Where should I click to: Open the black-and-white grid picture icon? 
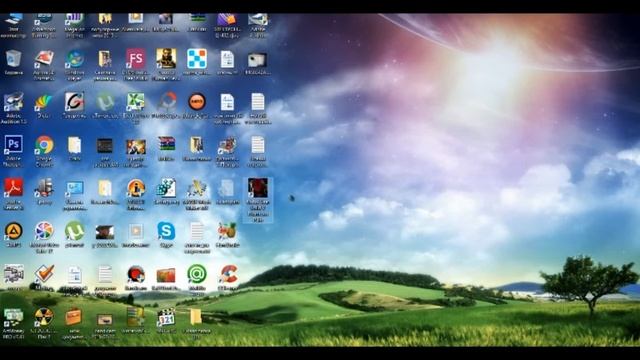[13, 274]
